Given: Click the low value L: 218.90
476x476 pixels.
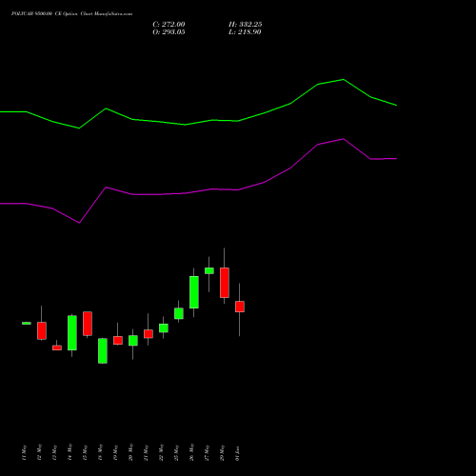Looking at the screenshot, I should (245, 32).
